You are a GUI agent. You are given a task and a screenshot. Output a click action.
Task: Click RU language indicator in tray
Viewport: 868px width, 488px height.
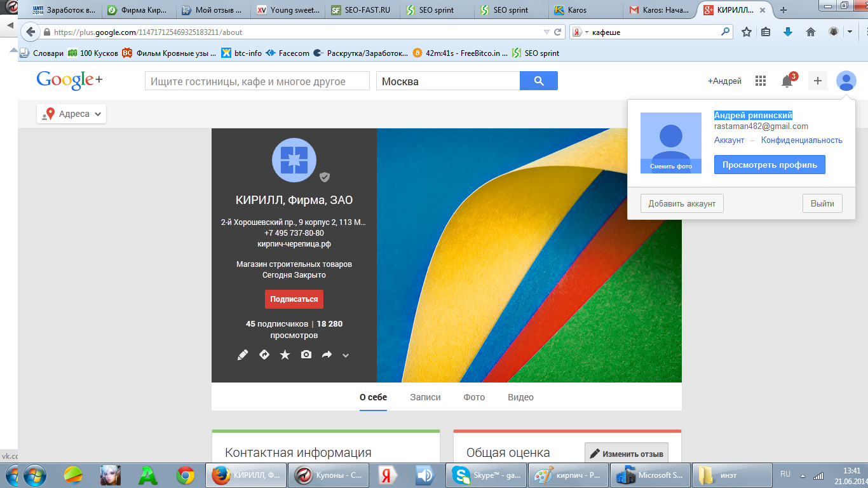click(785, 474)
